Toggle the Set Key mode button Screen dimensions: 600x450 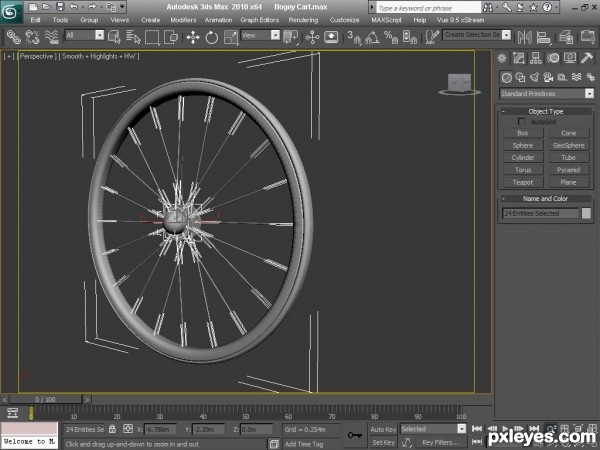click(x=383, y=442)
